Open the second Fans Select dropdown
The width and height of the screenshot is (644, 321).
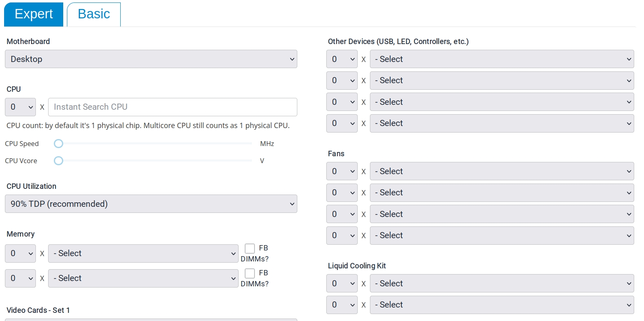[x=502, y=193]
